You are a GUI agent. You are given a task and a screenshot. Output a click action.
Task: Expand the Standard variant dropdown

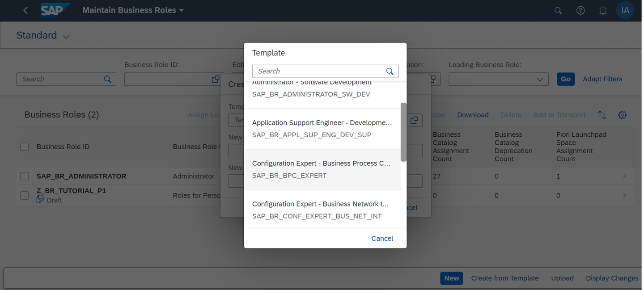click(x=66, y=36)
